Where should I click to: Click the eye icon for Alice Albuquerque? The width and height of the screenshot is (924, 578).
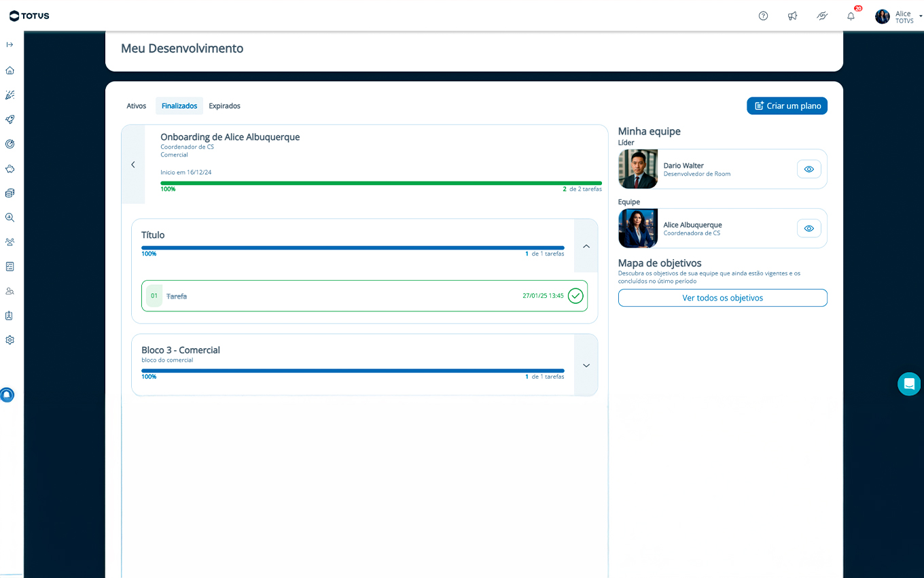pyautogui.click(x=808, y=228)
